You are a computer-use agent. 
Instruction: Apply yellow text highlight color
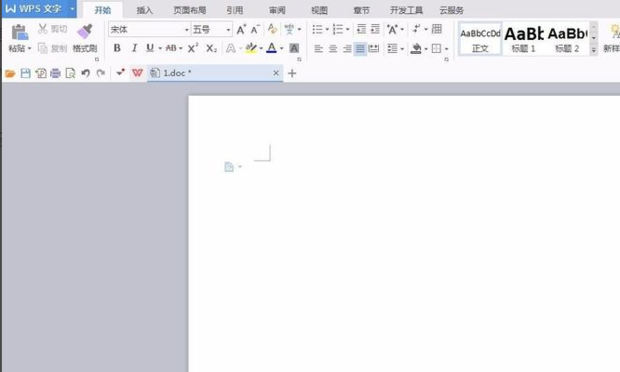[x=251, y=49]
